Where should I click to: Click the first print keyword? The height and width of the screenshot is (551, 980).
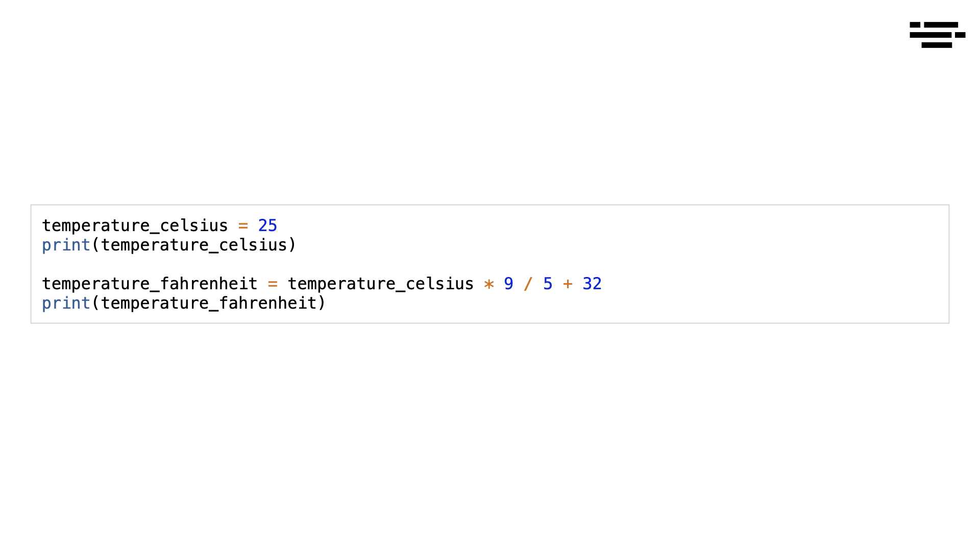(x=66, y=245)
